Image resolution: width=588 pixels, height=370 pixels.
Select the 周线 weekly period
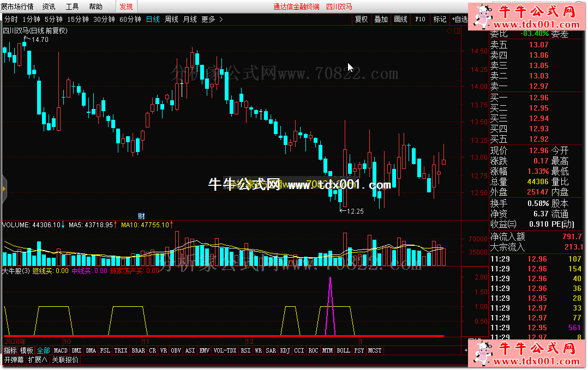click(171, 19)
